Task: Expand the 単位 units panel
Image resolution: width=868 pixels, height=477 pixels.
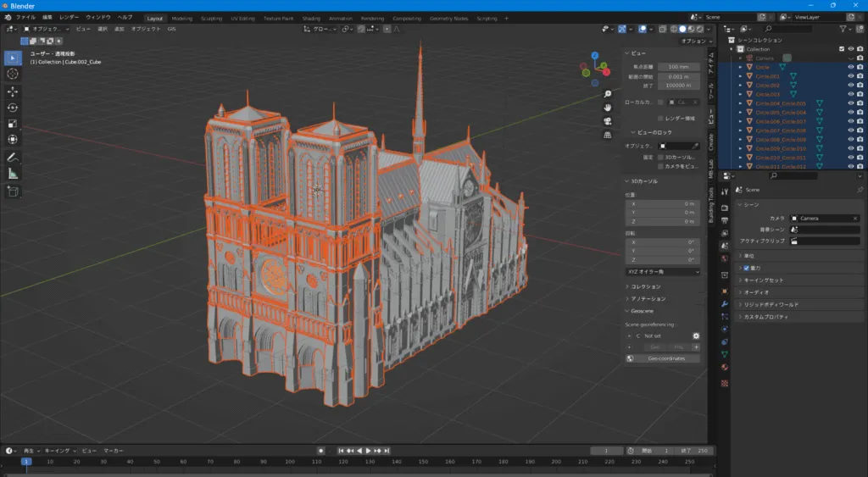Action: (x=748, y=256)
